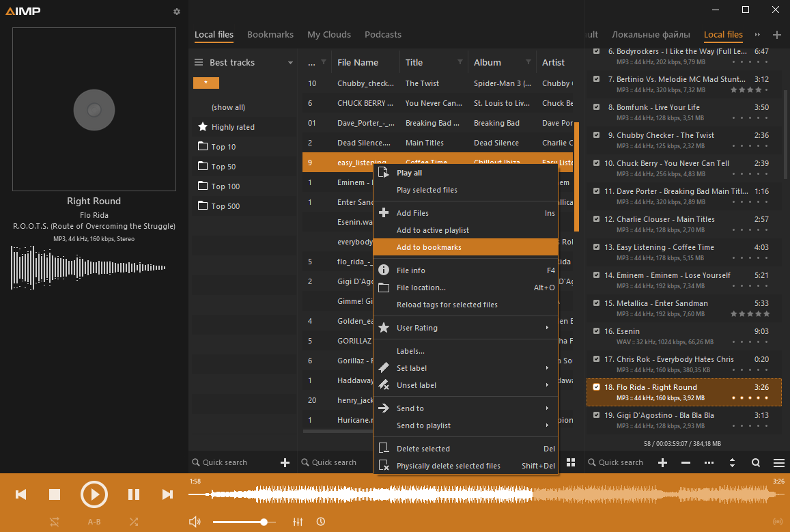Screen dimensions: 790x532
Task: Switch to the Bookmarks tab
Action: pyautogui.click(x=270, y=34)
